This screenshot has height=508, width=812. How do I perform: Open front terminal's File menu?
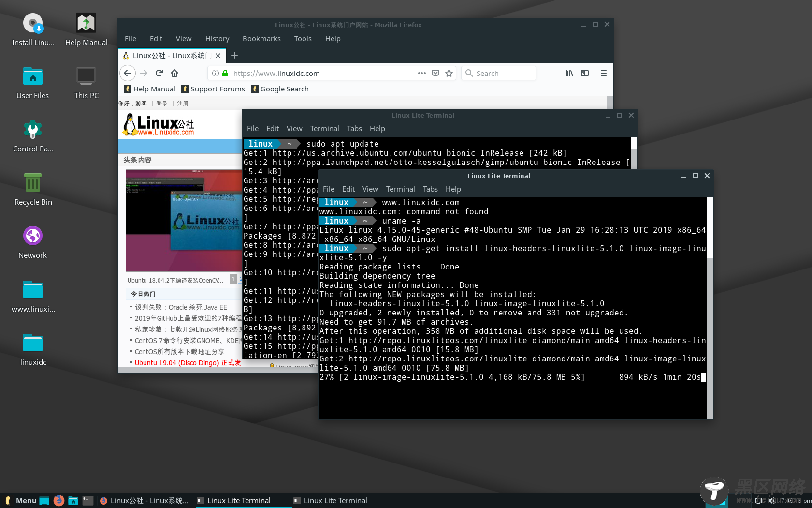click(x=329, y=189)
